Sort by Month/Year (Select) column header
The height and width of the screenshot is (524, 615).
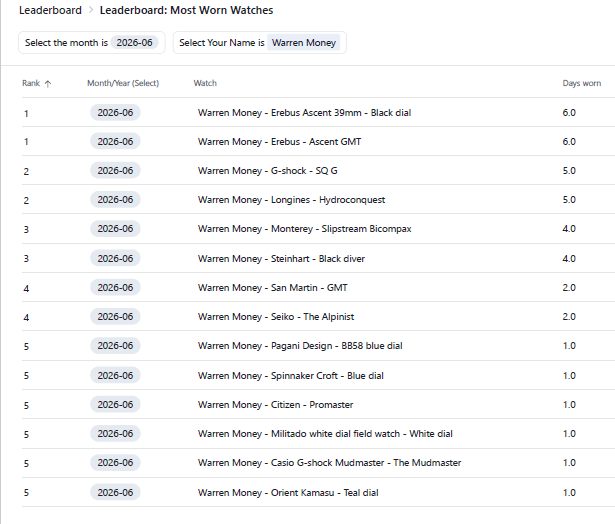click(123, 83)
